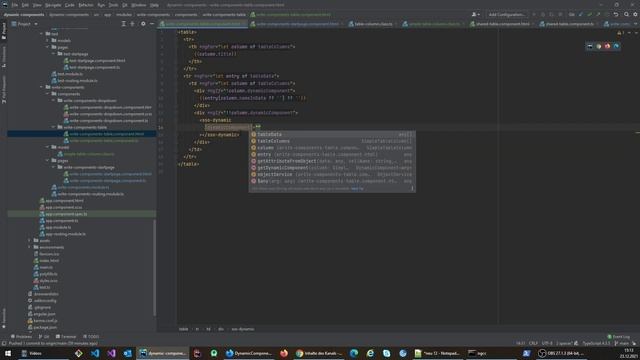Open the Terminal tool window
This screenshot has height=360, width=640.
[x=66, y=337]
